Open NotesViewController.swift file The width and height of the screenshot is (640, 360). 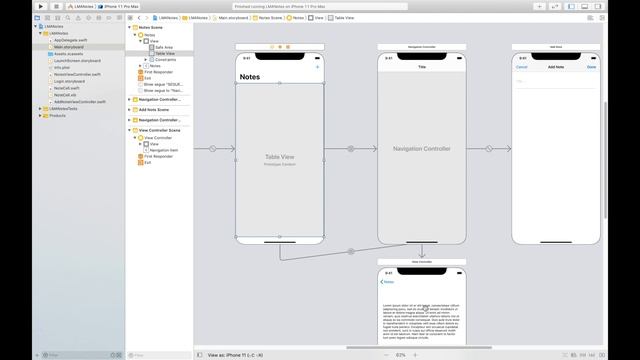tap(77, 75)
